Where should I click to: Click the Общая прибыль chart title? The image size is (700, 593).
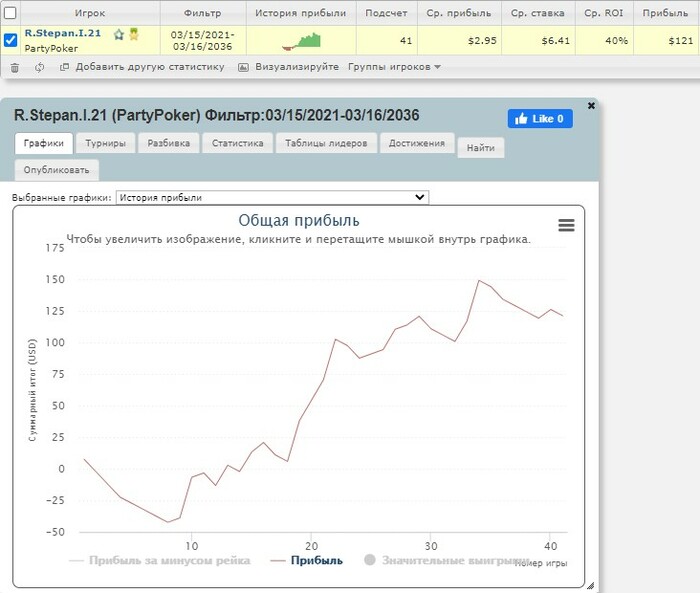pyautogui.click(x=299, y=221)
